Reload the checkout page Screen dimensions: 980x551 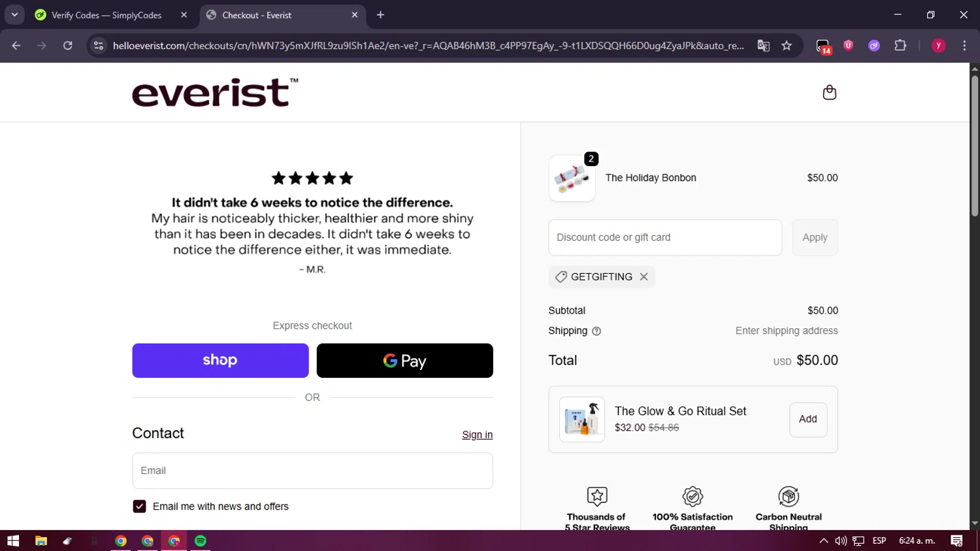(67, 46)
